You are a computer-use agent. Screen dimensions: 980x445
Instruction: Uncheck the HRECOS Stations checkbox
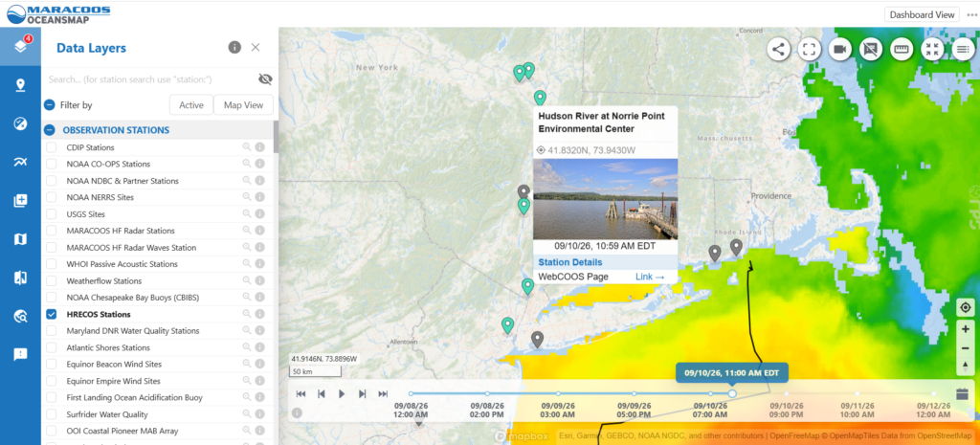point(52,315)
